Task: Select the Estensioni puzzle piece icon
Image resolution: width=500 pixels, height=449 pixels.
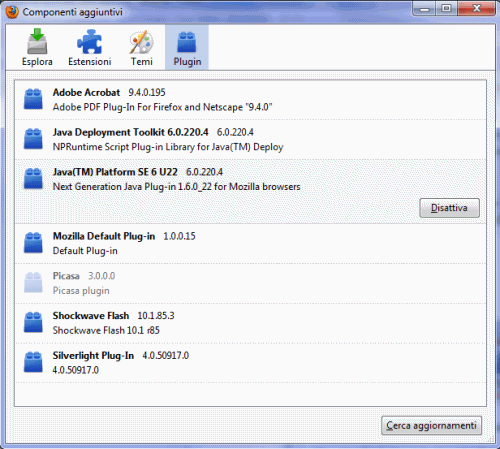Action: coord(89,41)
